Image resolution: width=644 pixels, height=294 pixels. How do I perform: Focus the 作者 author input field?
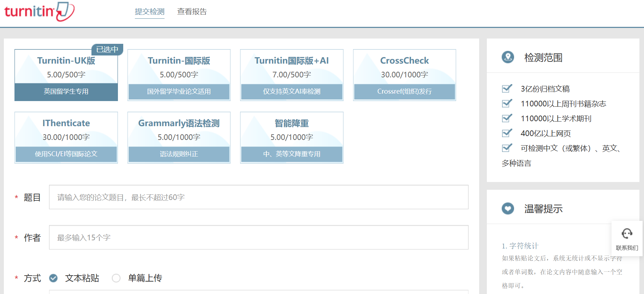(259, 237)
